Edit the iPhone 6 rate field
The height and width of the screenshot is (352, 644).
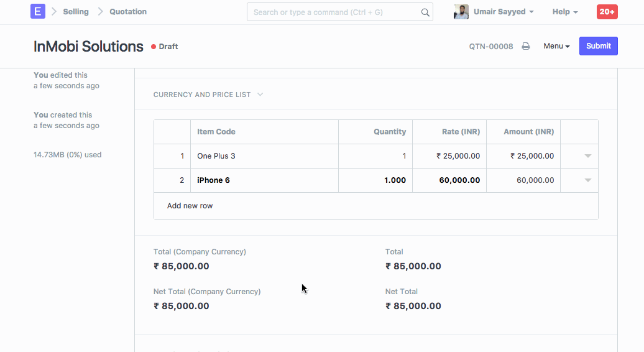pos(449,180)
